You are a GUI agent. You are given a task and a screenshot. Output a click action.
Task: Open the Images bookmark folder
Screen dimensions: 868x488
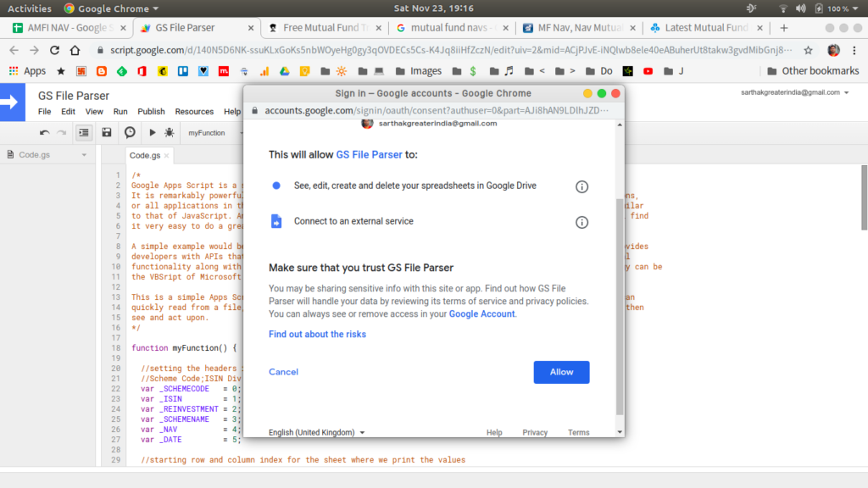click(419, 71)
